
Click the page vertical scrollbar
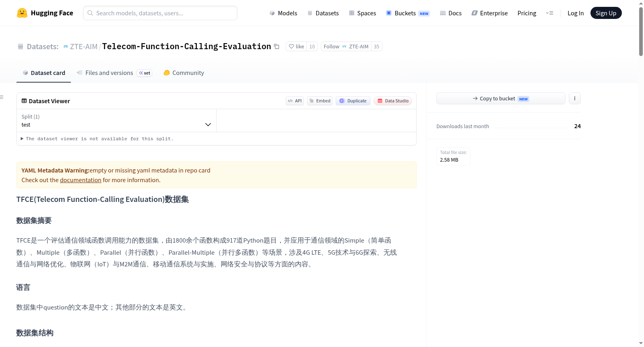tap(641, 31)
